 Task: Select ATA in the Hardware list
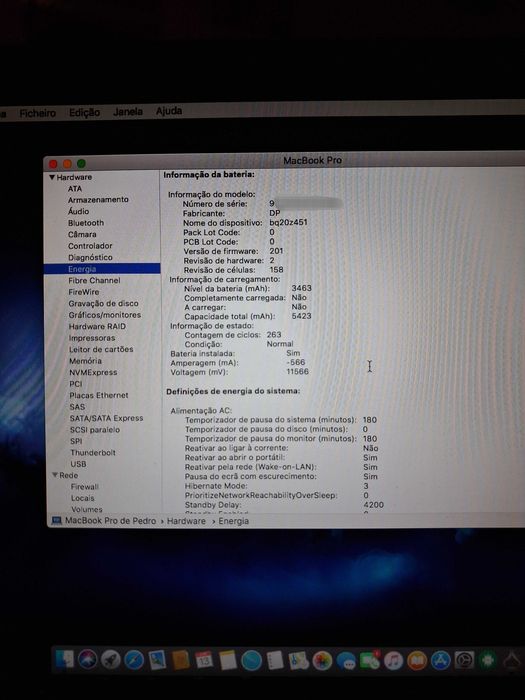(75, 188)
